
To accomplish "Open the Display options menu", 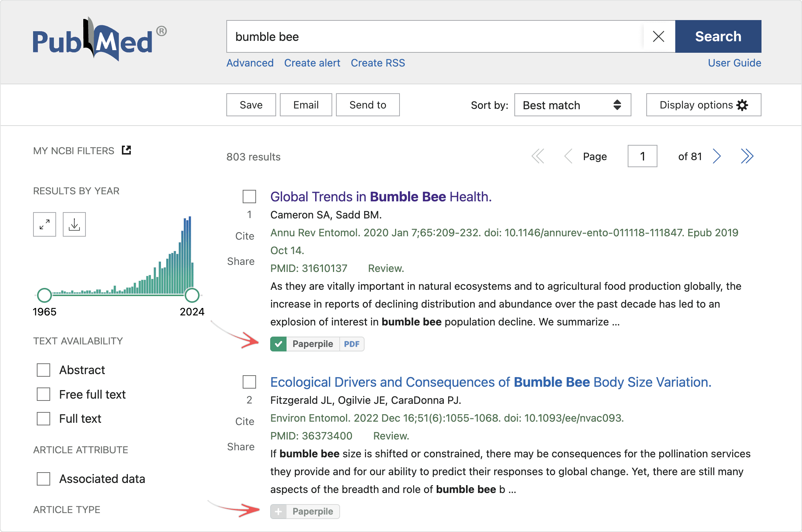I will point(703,105).
